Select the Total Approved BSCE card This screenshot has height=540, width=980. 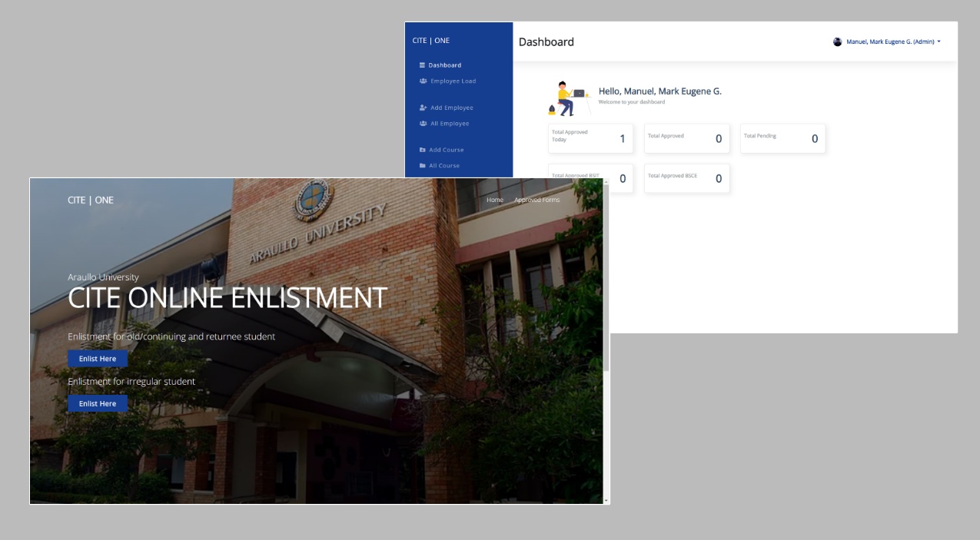pyautogui.click(x=686, y=178)
